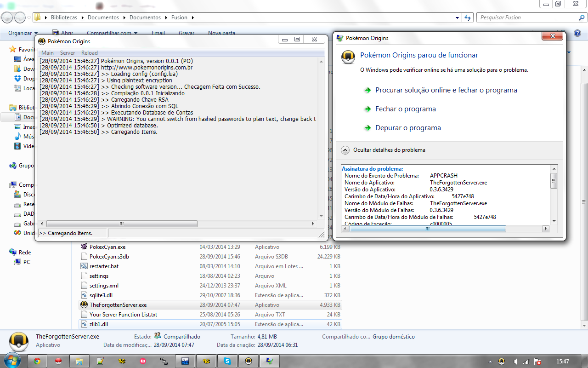Image resolution: width=588 pixels, height=368 pixels.
Task: Click the Vídeos film icon in sidebar
Action: coord(17,146)
